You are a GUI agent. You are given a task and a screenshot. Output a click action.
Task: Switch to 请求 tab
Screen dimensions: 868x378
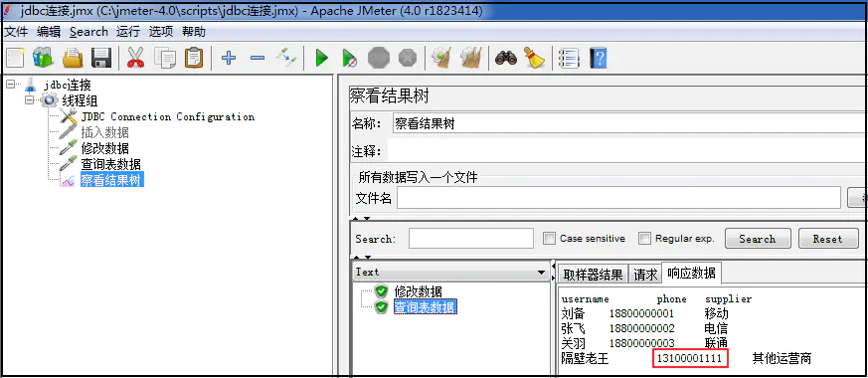pyautogui.click(x=645, y=274)
